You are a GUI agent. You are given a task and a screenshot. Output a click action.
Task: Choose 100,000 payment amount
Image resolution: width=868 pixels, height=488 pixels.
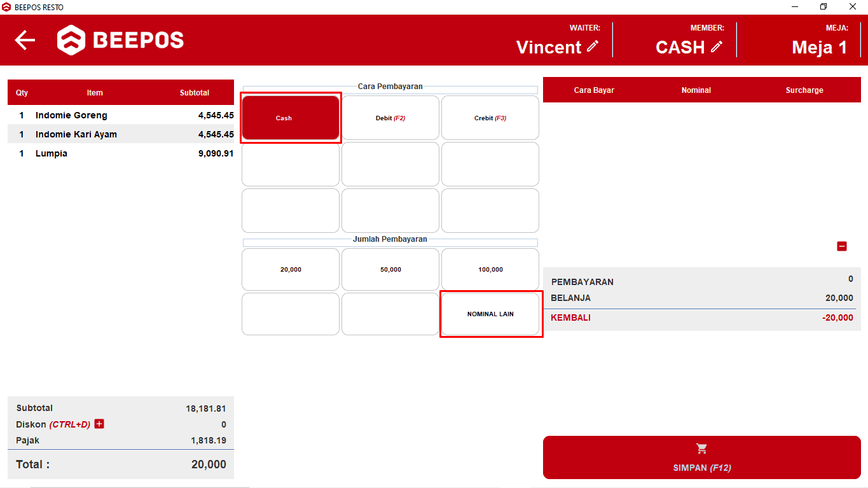[490, 269]
